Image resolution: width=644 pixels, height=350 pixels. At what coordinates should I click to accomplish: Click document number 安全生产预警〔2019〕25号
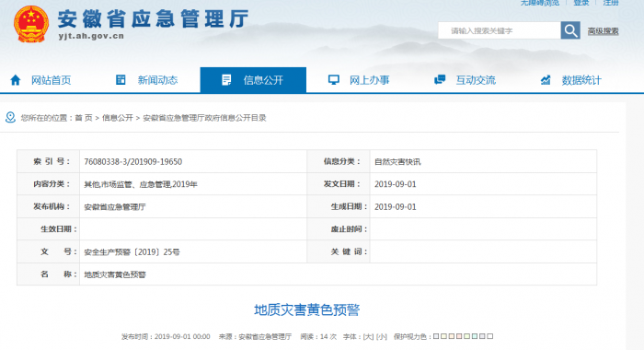(132, 252)
